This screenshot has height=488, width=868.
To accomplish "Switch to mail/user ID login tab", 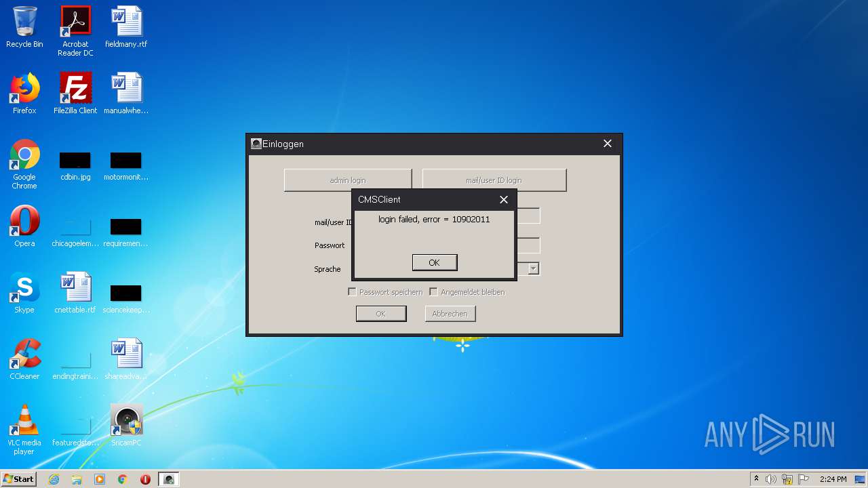I will coord(494,180).
